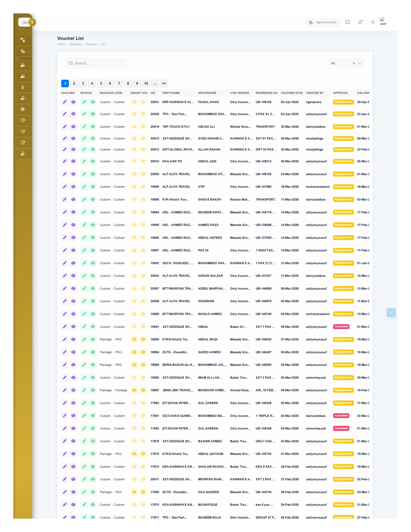Toggle light/dark theme sun icon
Viewport: 411px width, 532px height.
coord(372,22)
